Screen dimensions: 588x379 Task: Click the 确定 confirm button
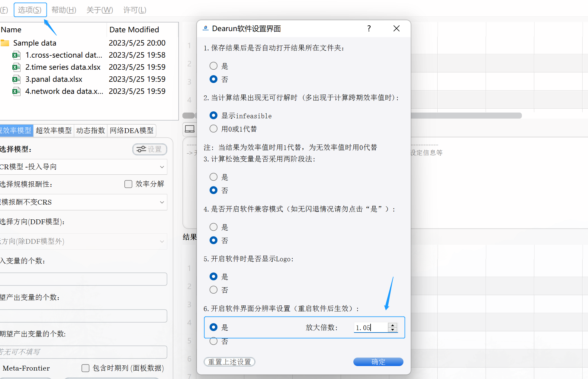tap(378, 362)
